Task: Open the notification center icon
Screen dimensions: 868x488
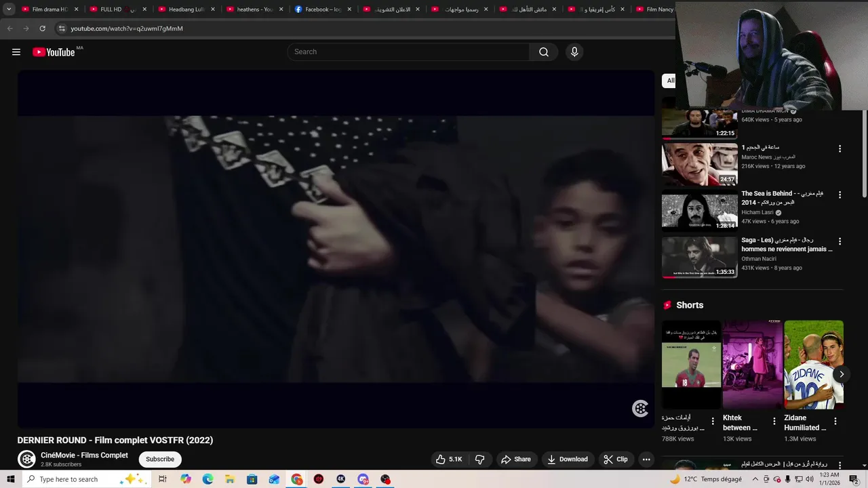Action: point(854,479)
